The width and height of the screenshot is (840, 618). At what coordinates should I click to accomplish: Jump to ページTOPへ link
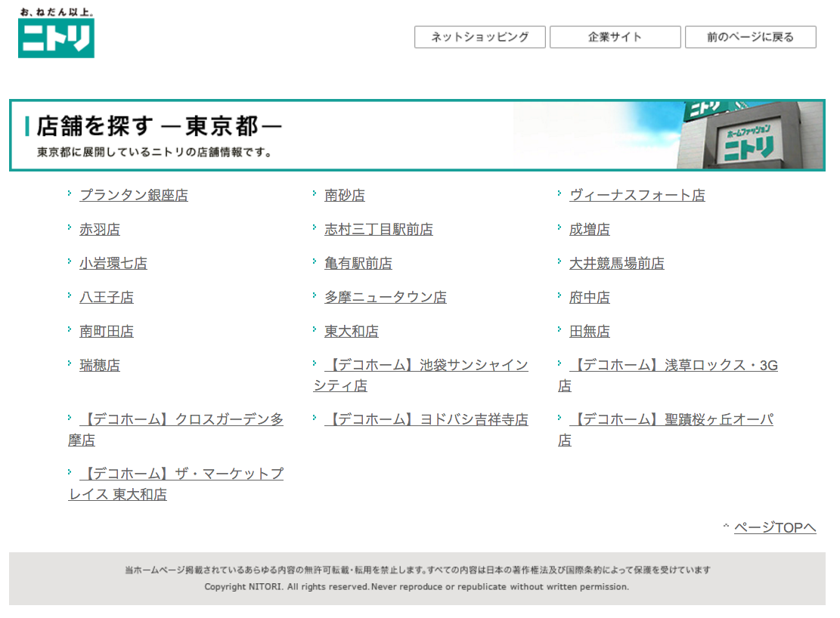pos(775,527)
